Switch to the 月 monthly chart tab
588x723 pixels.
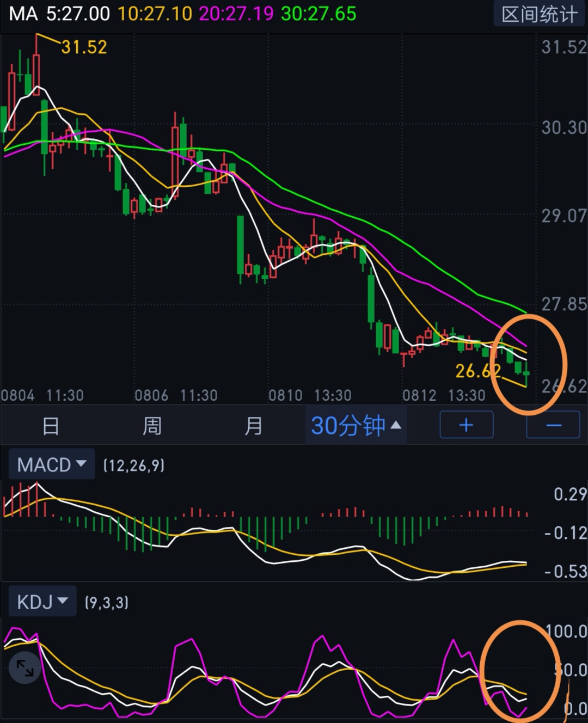(x=253, y=425)
